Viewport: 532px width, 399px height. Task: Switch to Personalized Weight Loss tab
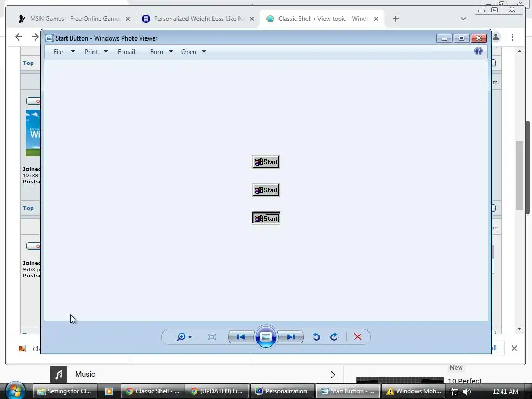tap(199, 19)
